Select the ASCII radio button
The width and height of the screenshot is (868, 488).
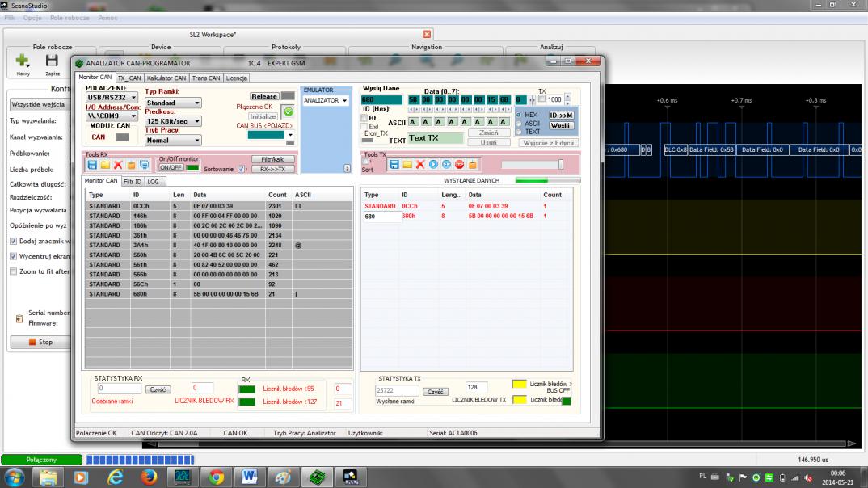tap(519, 124)
